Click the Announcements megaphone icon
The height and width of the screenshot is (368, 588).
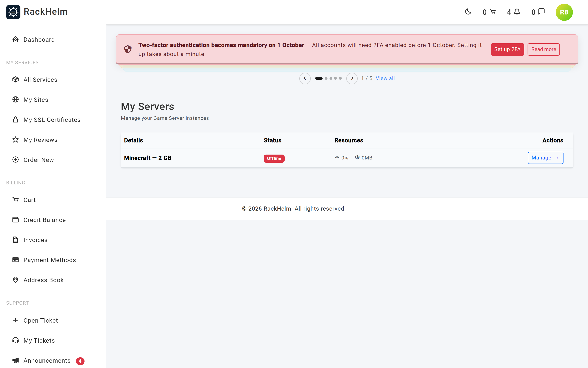(16, 360)
